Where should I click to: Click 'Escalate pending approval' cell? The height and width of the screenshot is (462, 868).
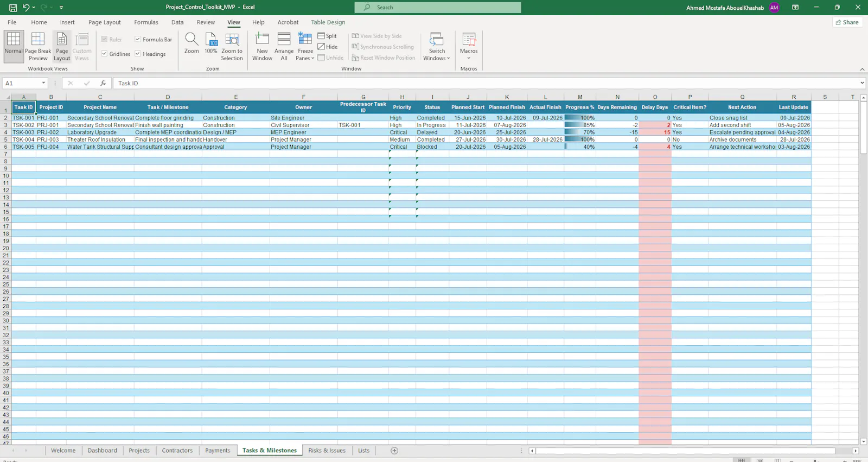click(742, 132)
